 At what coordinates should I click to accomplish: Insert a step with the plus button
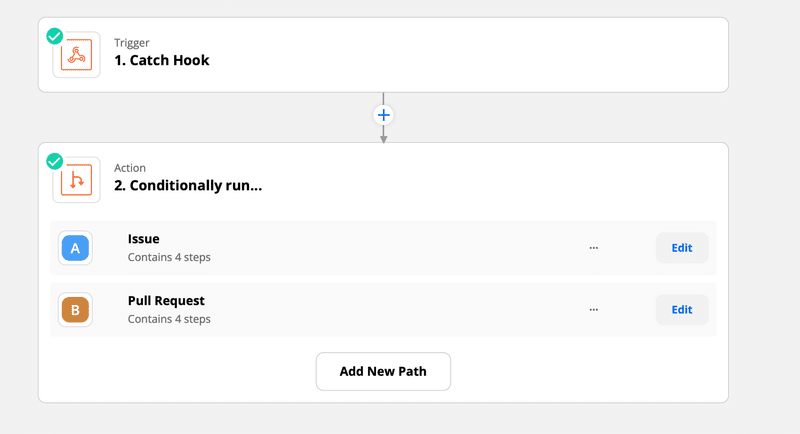pos(383,115)
